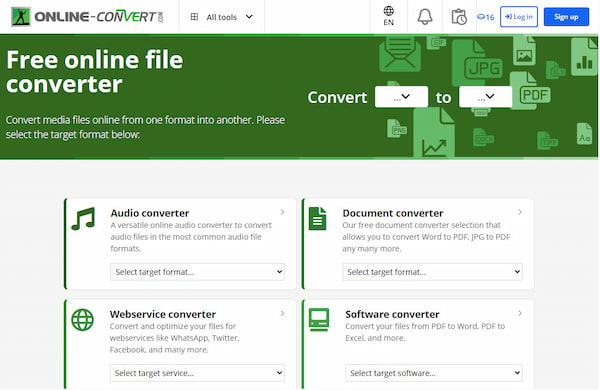Open the 'to' target format dropdown

[486, 96]
